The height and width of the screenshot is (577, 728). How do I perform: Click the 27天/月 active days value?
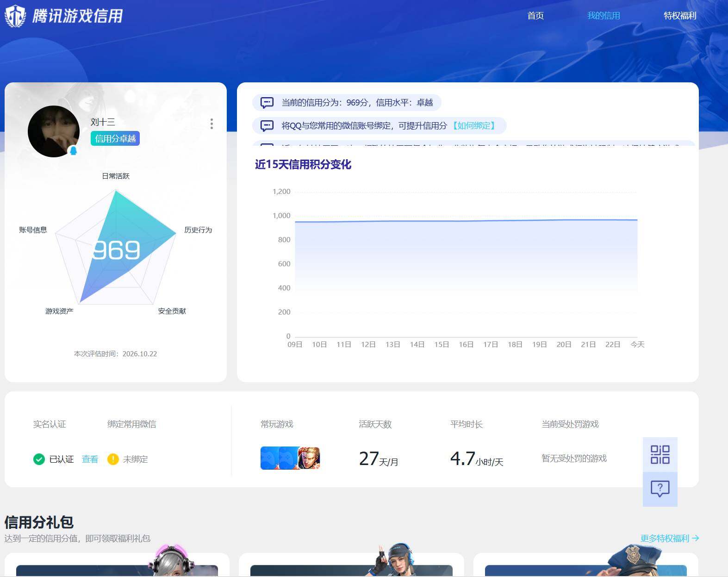(379, 459)
